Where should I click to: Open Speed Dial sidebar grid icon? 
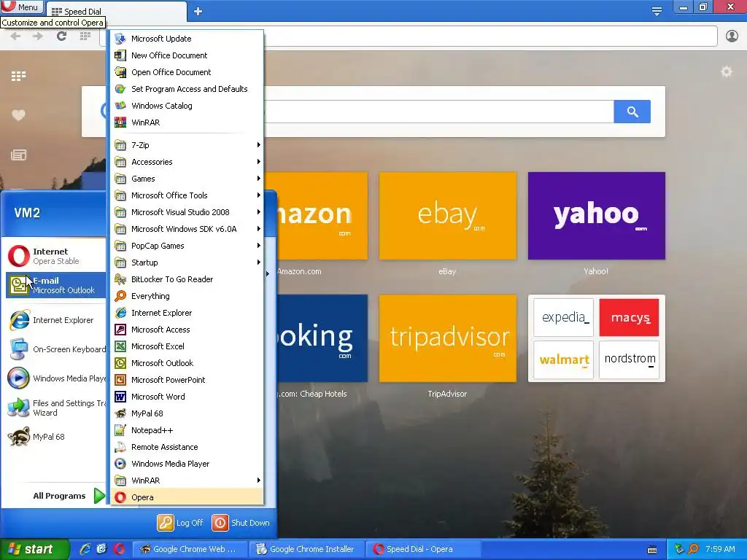pos(18,76)
